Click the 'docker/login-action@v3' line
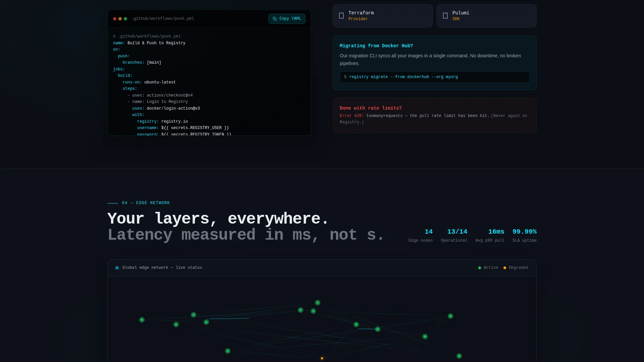The height and width of the screenshot is (362, 644). pyautogui.click(x=166, y=109)
